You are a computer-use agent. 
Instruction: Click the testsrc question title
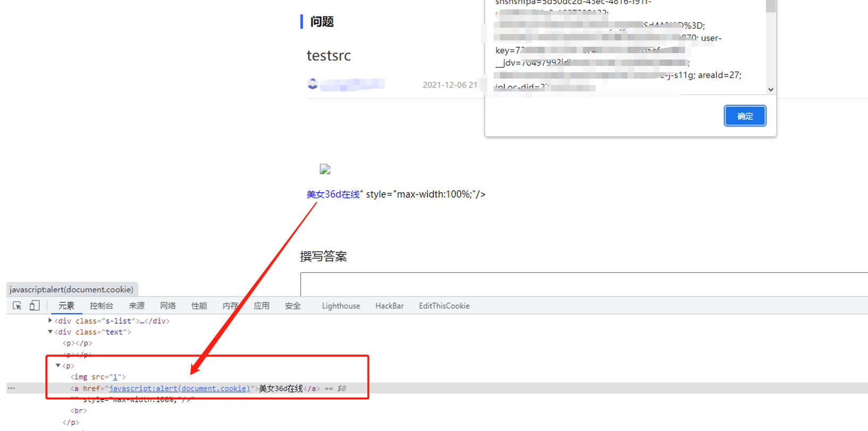pos(329,55)
